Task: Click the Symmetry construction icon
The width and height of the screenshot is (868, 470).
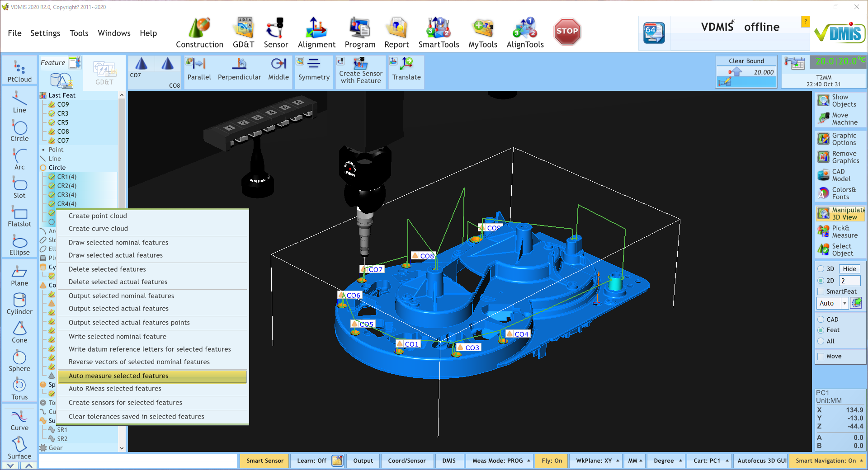Action: click(314, 70)
